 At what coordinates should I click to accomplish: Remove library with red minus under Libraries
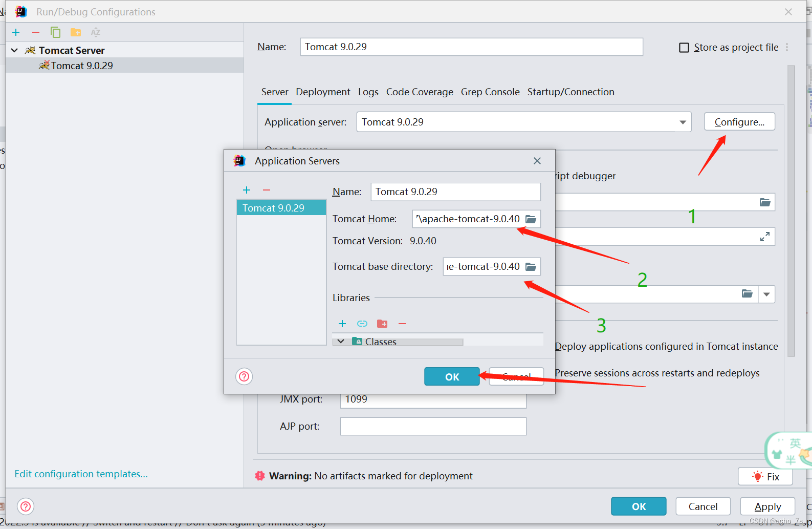coord(402,324)
